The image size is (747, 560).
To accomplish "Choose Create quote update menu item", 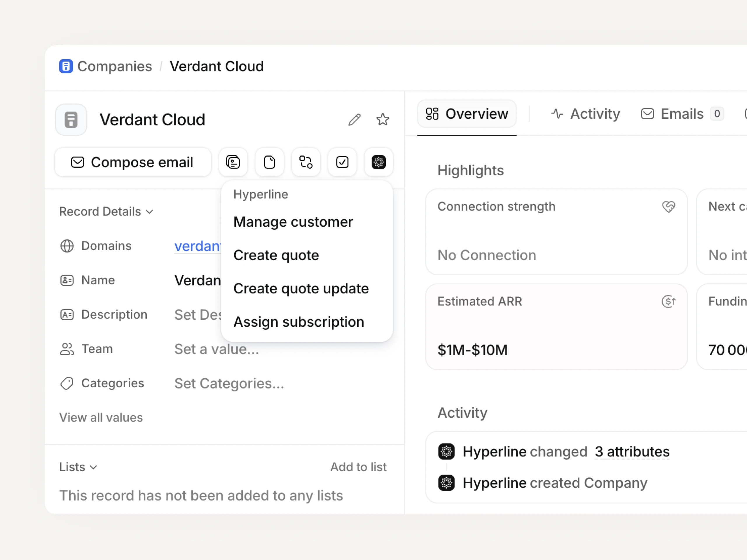I will click(307, 289).
